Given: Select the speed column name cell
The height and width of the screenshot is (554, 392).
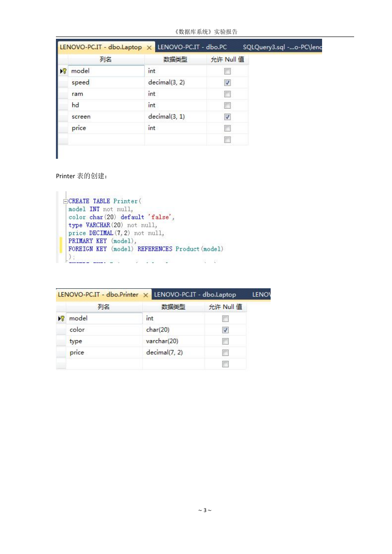Looking at the screenshot, I should pyautogui.click(x=106, y=83).
